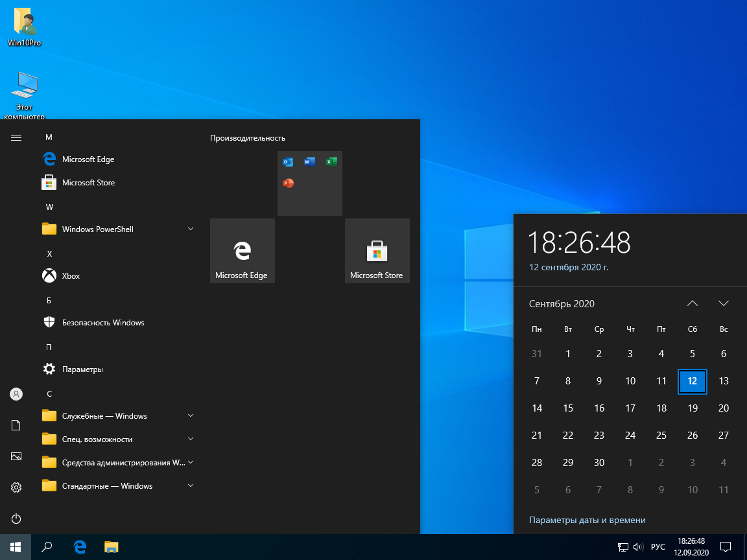Click the power icon in the start menu
This screenshot has width=747, height=560.
[16, 519]
